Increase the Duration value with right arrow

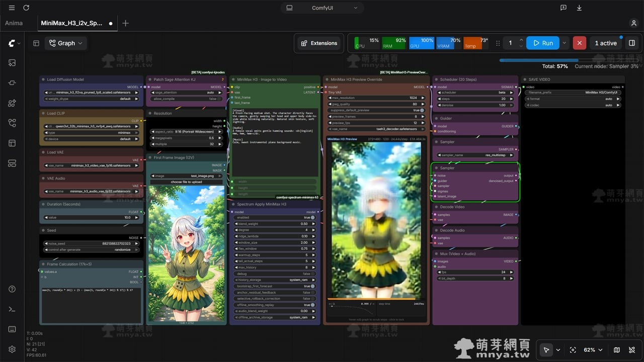(136, 217)
